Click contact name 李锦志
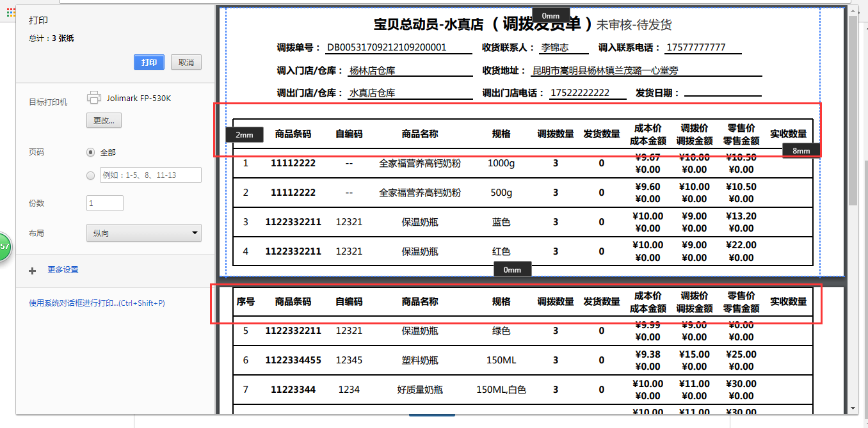868x428 pixels. click(x=554, y=47)
